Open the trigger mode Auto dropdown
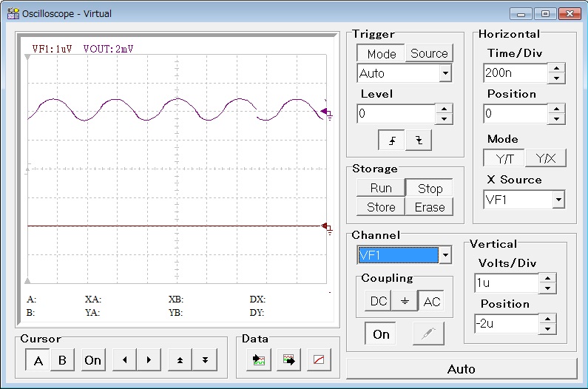Image resolution: width=588 pixels, height=389 pixels. point(445,73)
